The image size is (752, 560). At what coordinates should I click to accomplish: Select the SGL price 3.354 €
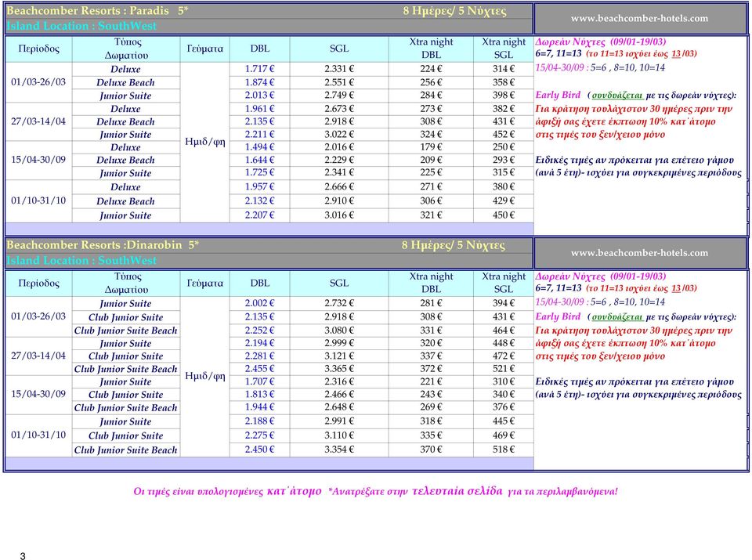click(x=339, y=450)
